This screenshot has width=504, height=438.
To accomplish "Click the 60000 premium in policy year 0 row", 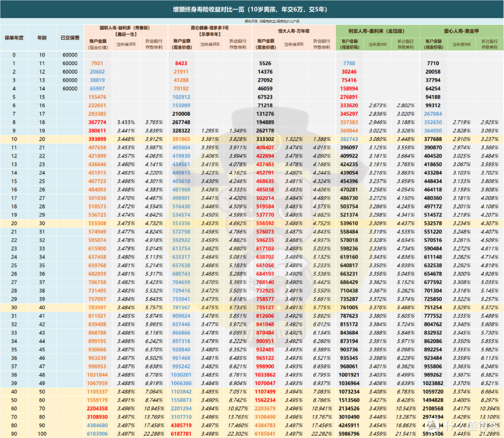I will point(70,55).
